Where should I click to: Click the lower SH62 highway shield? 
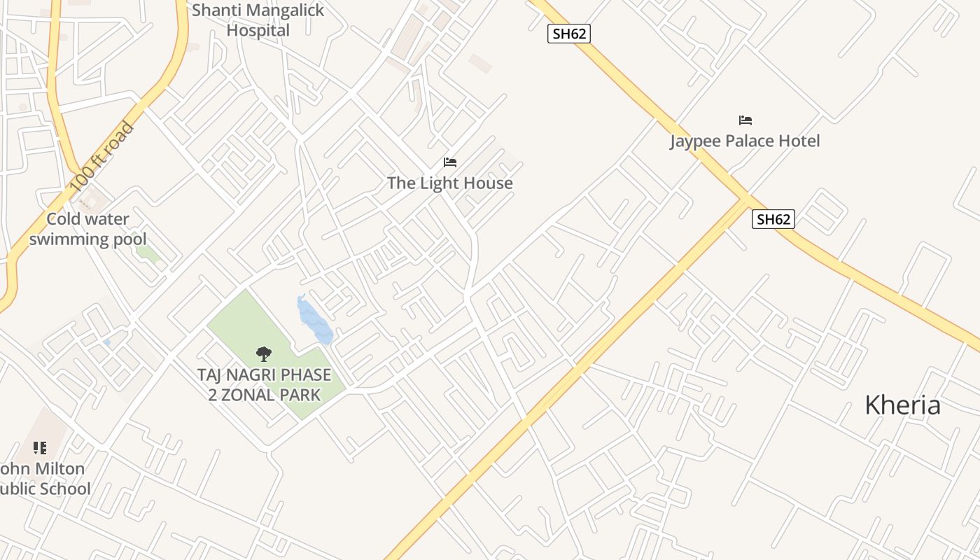[773, 219]
